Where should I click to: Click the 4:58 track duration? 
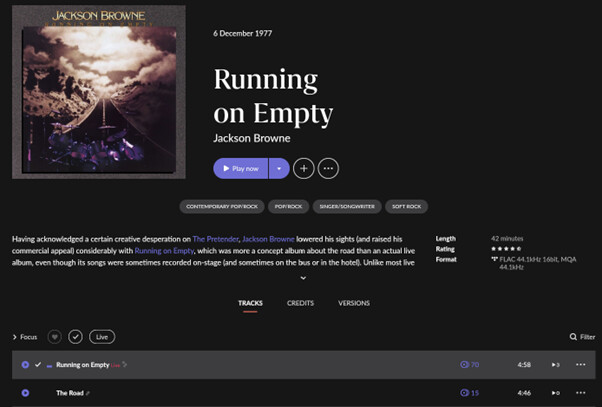click(x=524, y=364)
